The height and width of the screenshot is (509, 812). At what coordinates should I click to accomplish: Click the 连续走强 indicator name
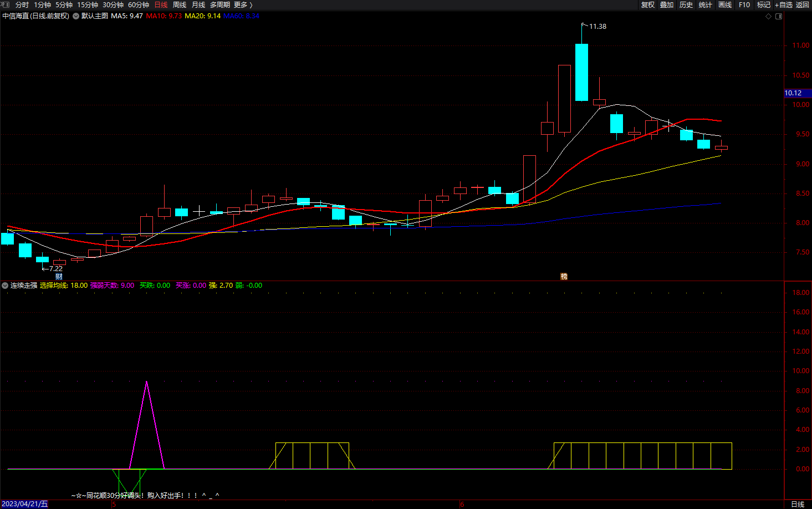point(24,286)
